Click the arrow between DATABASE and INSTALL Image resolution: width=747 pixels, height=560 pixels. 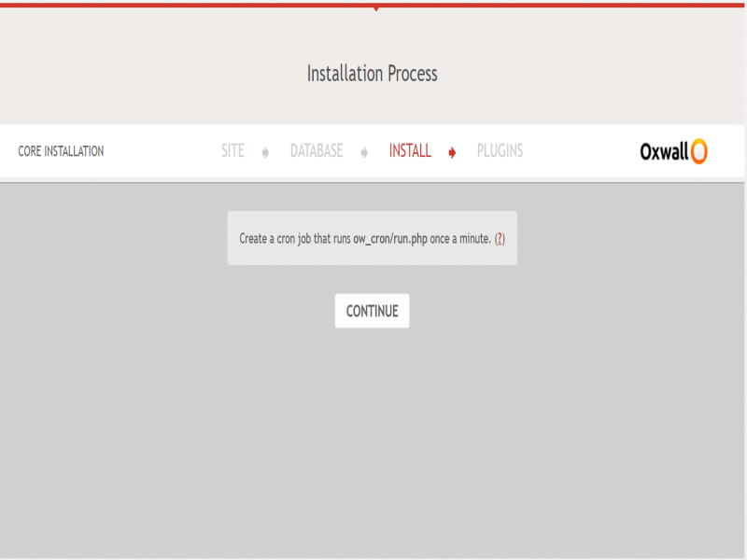click(364, 152)
